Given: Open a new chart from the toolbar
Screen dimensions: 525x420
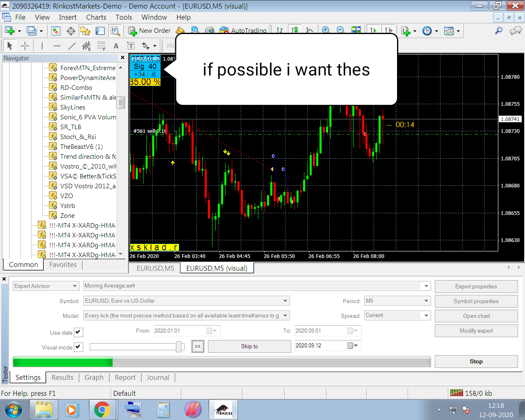Looking at the screenshot, I should 9,31.
